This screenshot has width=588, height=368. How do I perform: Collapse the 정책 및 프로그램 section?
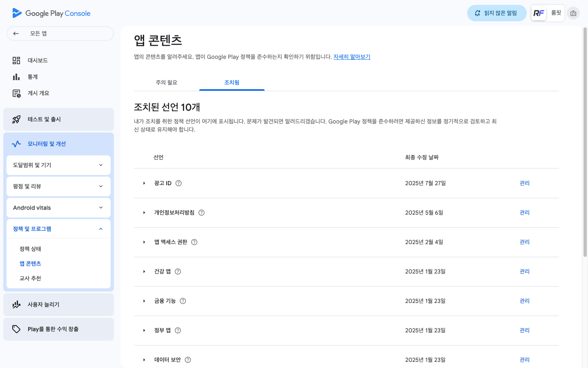coord(101,229)
